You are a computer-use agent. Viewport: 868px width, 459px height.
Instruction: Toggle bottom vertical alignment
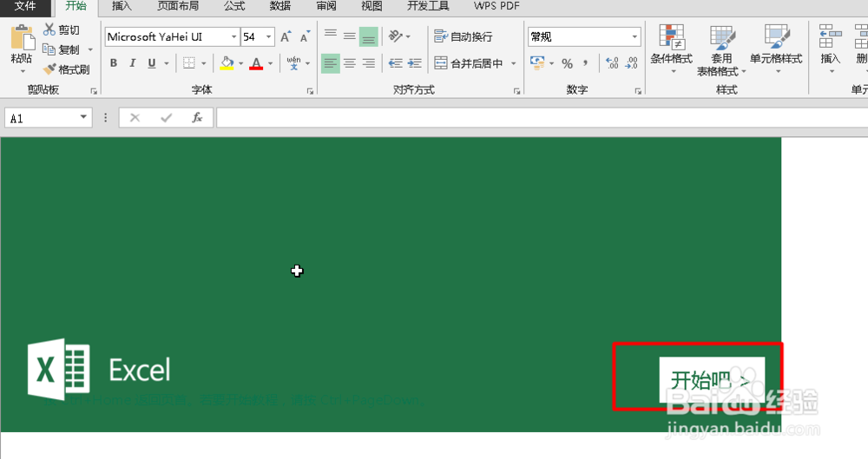point(368,36)
